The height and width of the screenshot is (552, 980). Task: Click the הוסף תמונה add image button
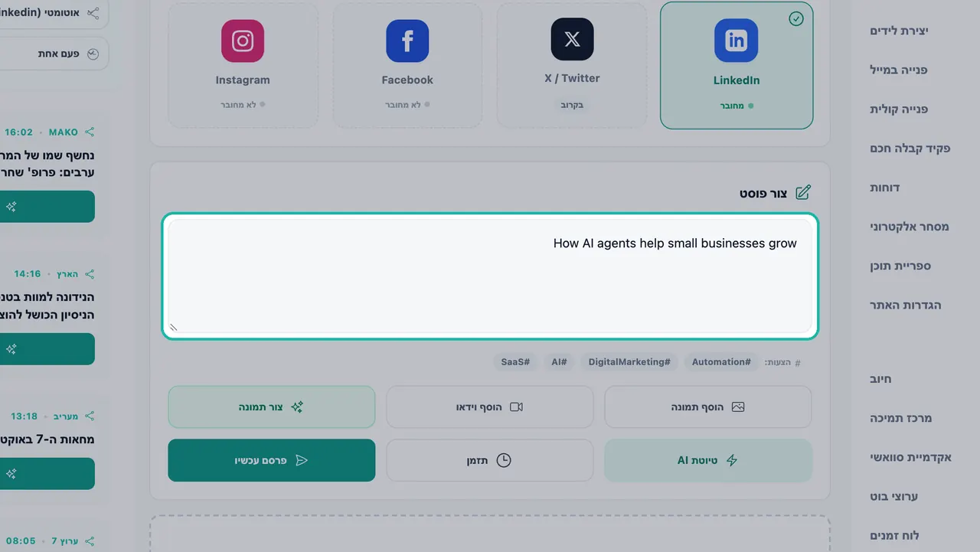707,407
